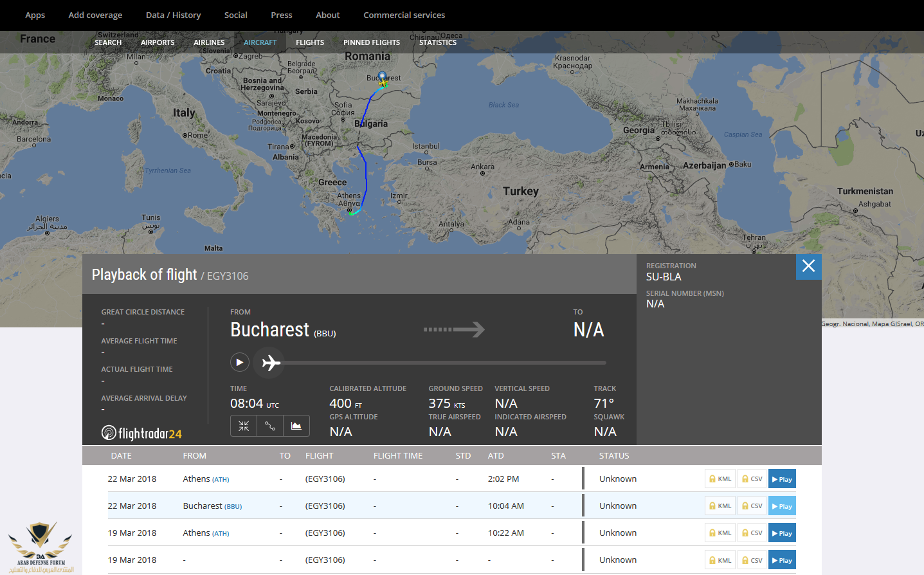
Task: Open the altitude chart icon
Action: pos(296,426)
